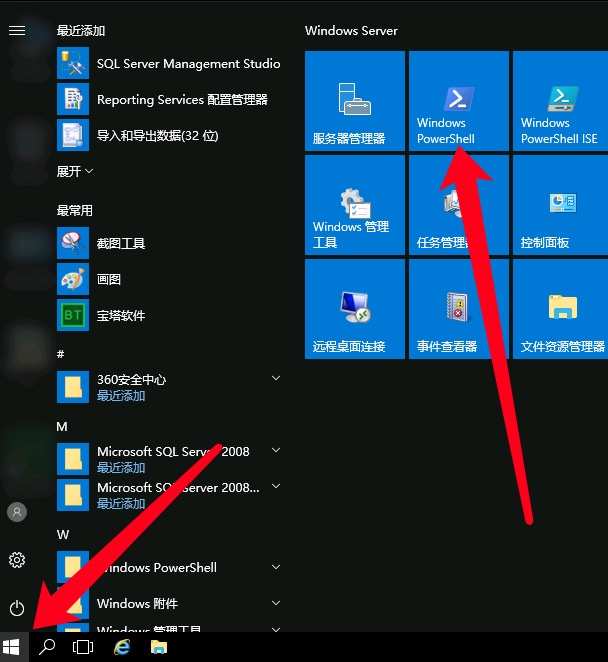Screen dimensions: 608x662
Task: Launch 宝塔软件 BT icon
Action: [x=73, y=315]
